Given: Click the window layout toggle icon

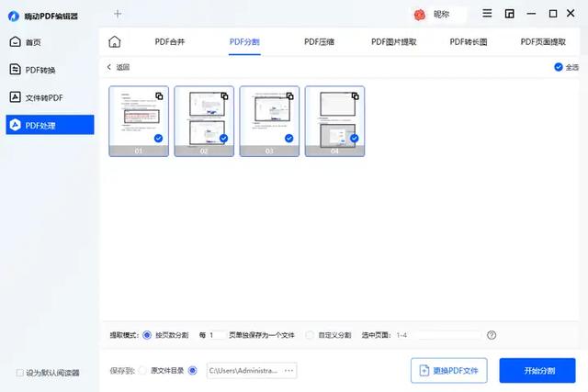Looking at the screenshot, I should [509, 14].
